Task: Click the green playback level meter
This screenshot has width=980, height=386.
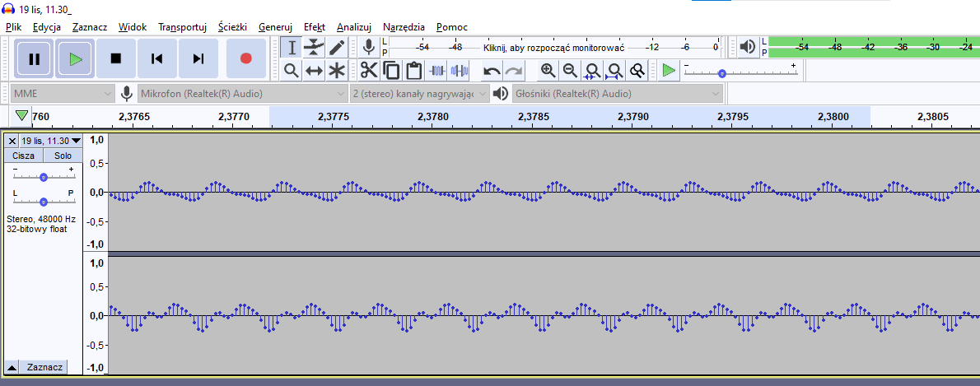Action: tap(873, 48)
